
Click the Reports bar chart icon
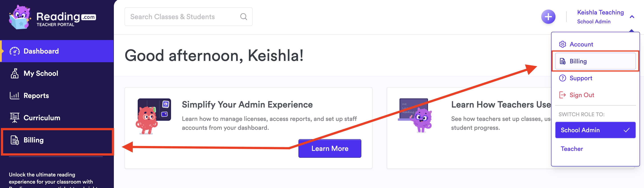[14, 95]
